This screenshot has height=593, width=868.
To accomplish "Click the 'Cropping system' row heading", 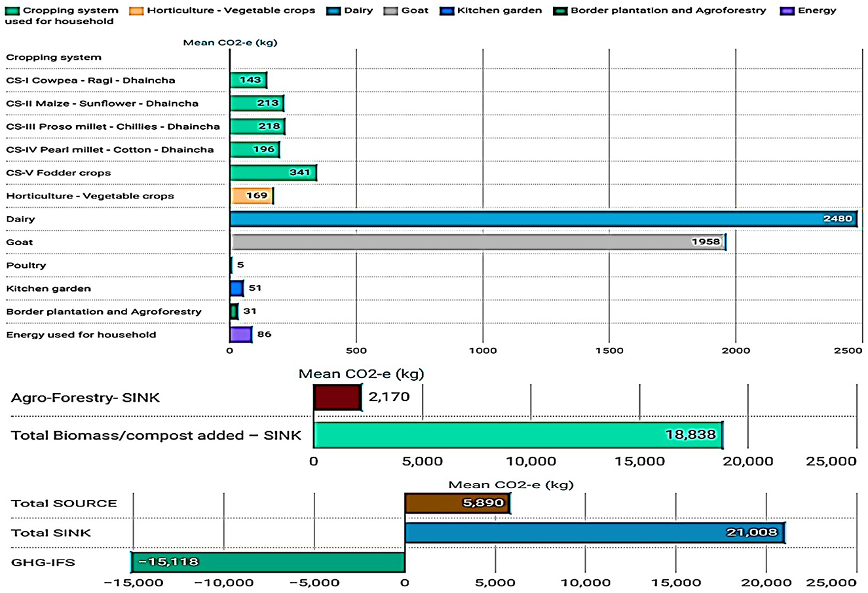I will [54, 57].
